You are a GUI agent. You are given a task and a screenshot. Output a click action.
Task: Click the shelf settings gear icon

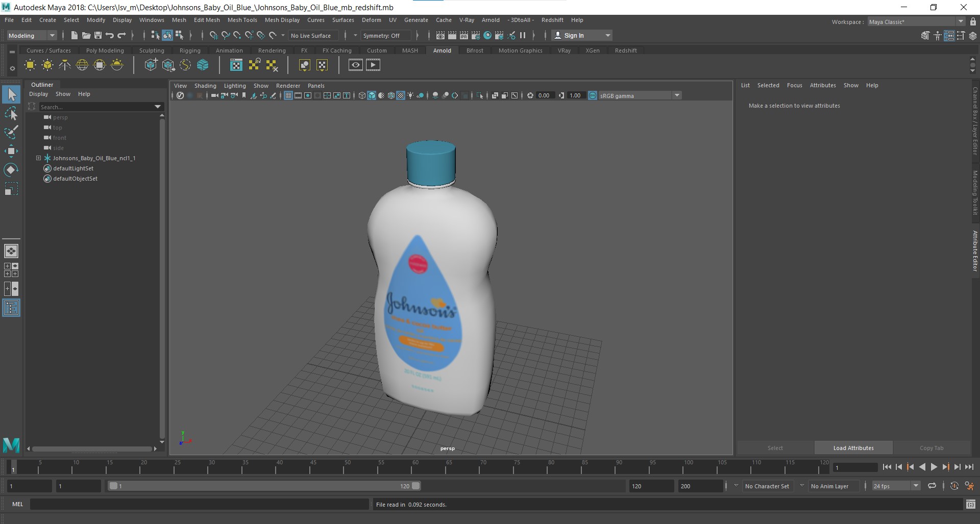coord(12,68)
